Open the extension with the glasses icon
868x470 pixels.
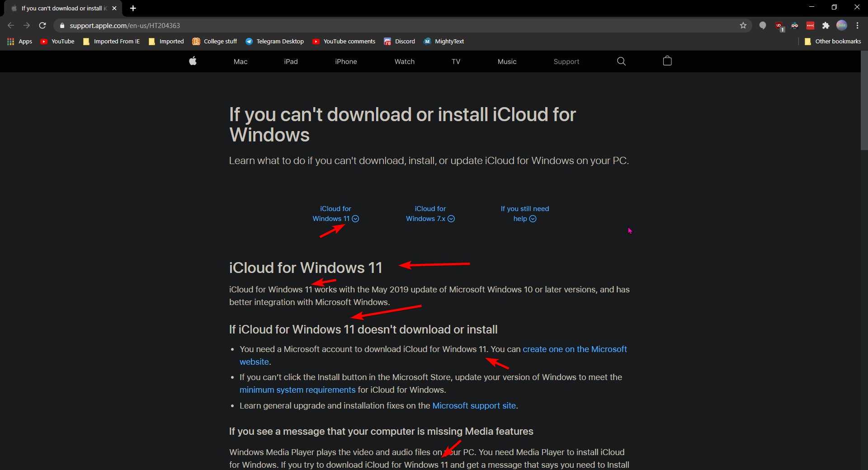pos(794,26)
